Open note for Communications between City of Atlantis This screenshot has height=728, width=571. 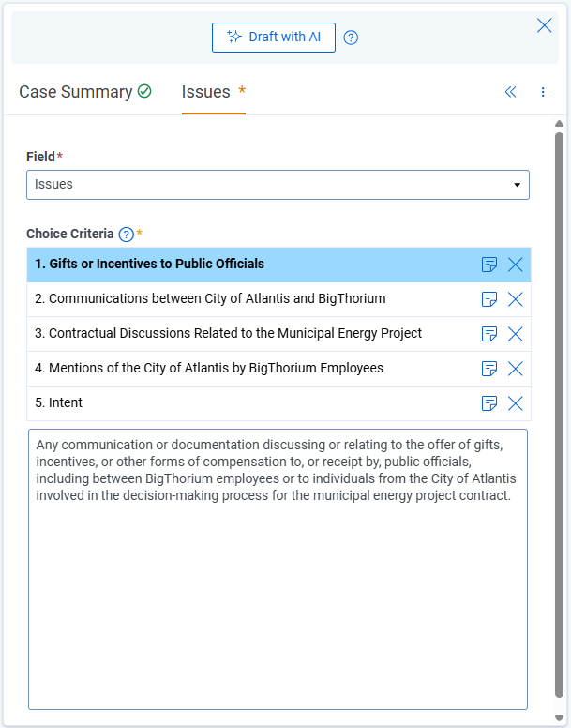pos(489,299)
